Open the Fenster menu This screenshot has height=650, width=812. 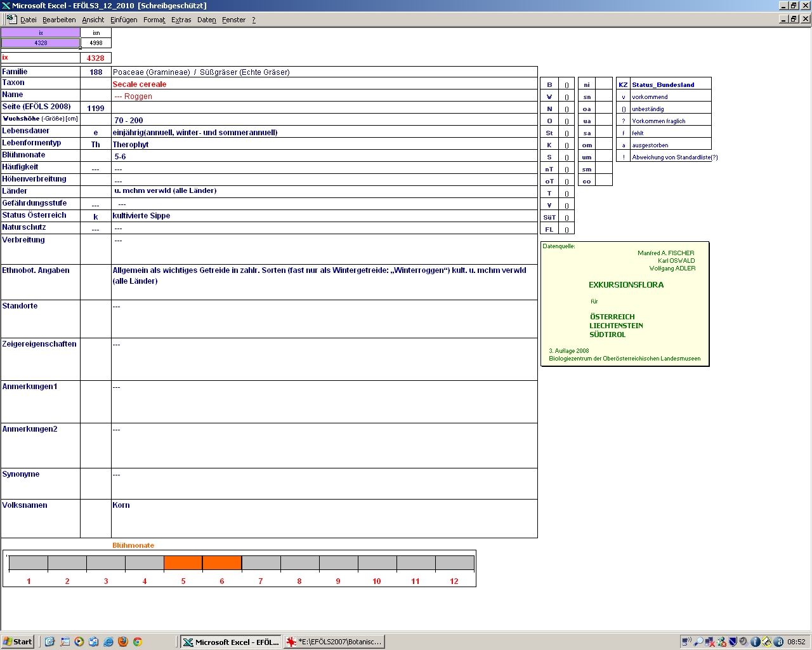click(x=233, y=20)
